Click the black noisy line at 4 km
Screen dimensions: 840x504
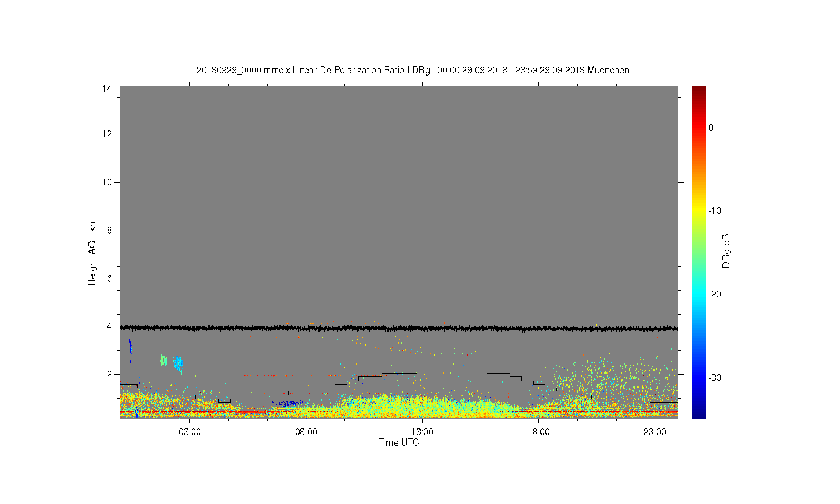(399, 328)
